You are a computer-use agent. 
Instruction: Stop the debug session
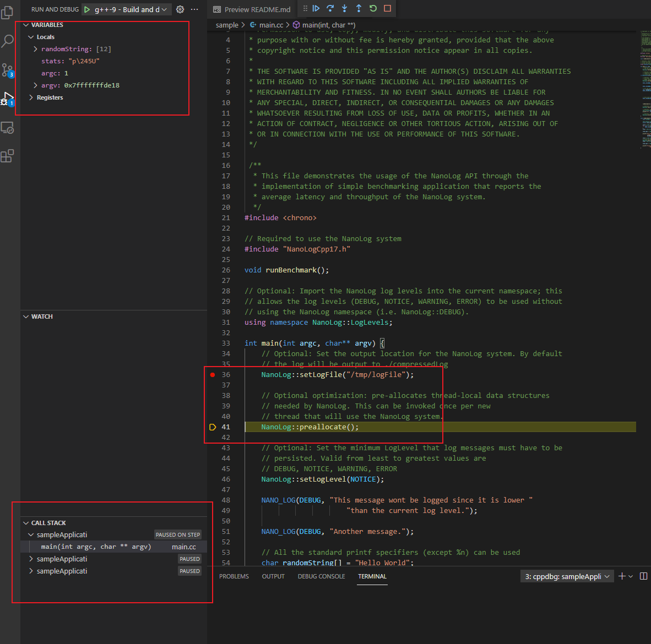click(x=387, y=8)
